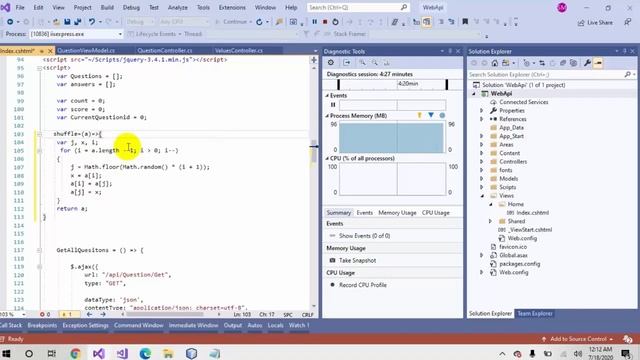The width and height of the screenshot is (640, 360).
Task: Click Diagnostic Tools export output icon
Action: [347, 62]
